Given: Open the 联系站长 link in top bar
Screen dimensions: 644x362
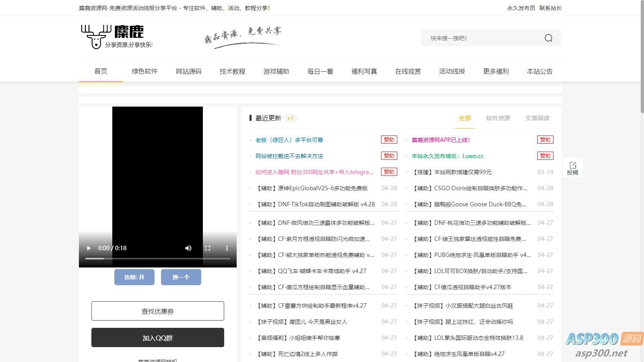Looking at the screenshot, I should pos(550,8).
